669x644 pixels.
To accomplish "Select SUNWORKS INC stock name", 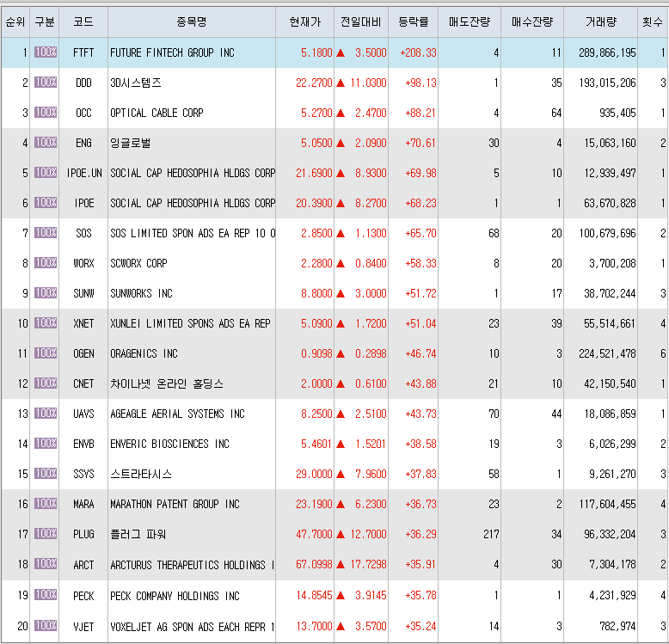I will point(141,294).
